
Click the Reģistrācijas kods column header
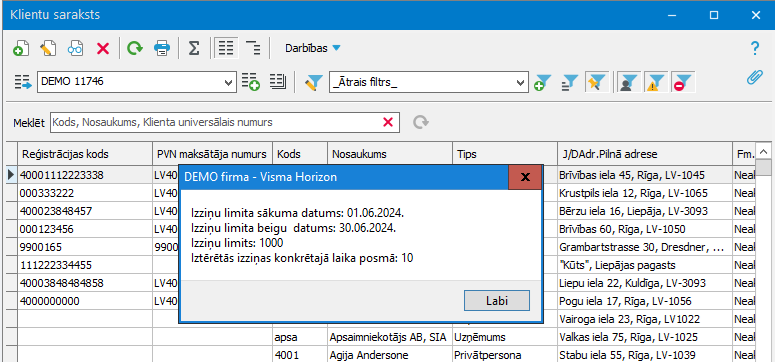click(85, 154)
